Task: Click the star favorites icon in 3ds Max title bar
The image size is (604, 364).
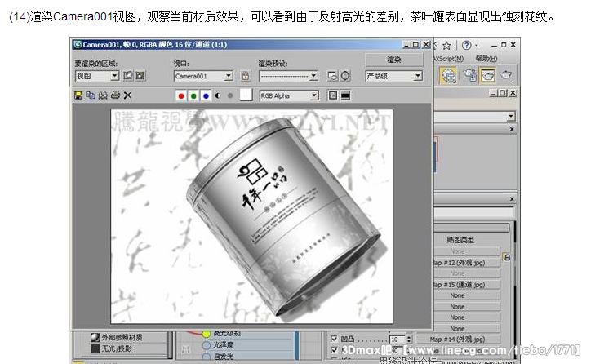Action: tap(446, 46)
